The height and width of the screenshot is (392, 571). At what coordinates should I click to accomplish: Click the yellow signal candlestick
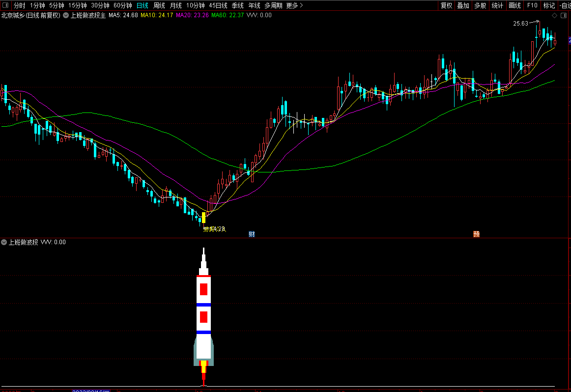pos(203,218)
